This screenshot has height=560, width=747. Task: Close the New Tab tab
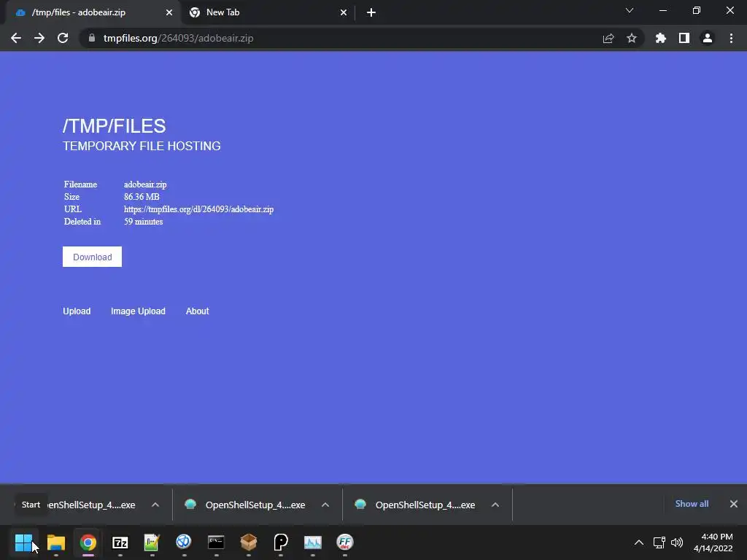coord(344,12)
